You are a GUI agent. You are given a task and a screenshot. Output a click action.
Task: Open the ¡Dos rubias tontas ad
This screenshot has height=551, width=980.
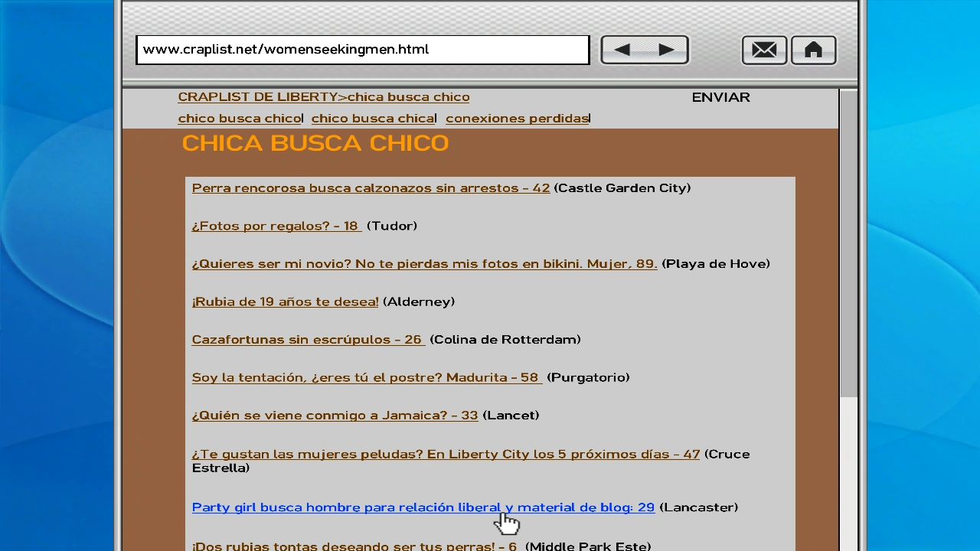point(354,546)
